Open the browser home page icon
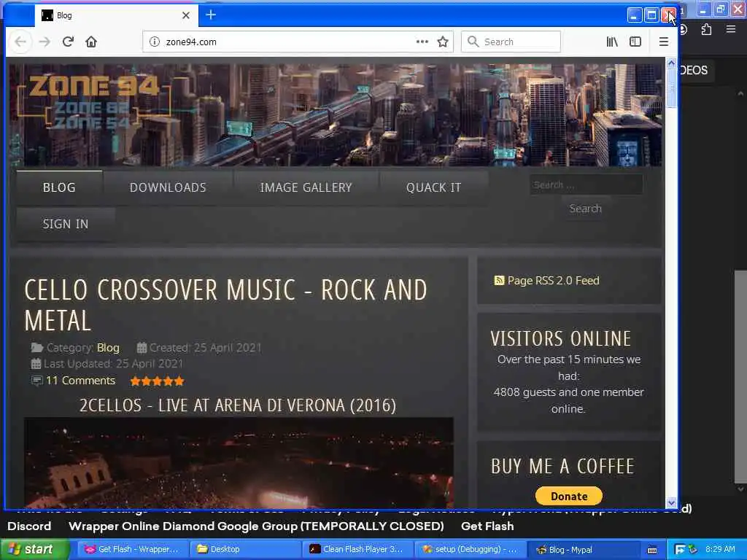 tap(91, 42)
